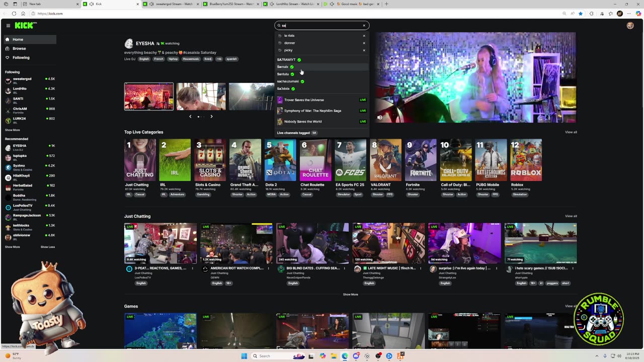Open Nobody Saves the World category

(x=322, y=121)
